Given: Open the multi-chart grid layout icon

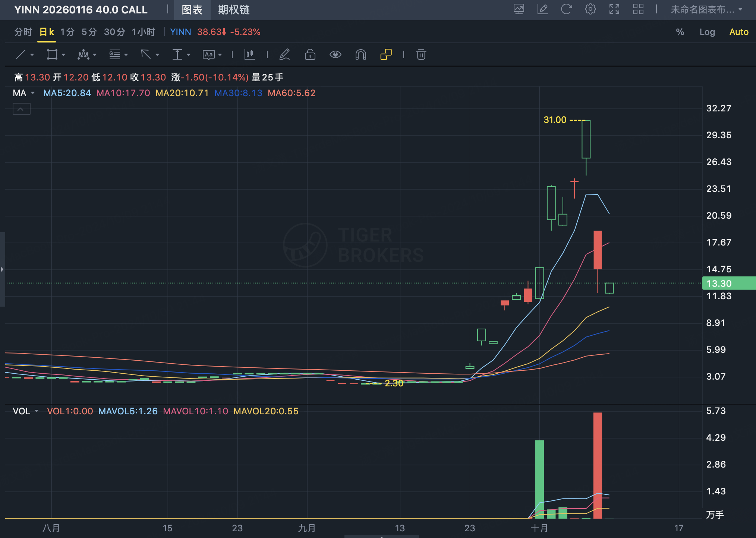Looking at the screenshot, I should coord(638,9).
